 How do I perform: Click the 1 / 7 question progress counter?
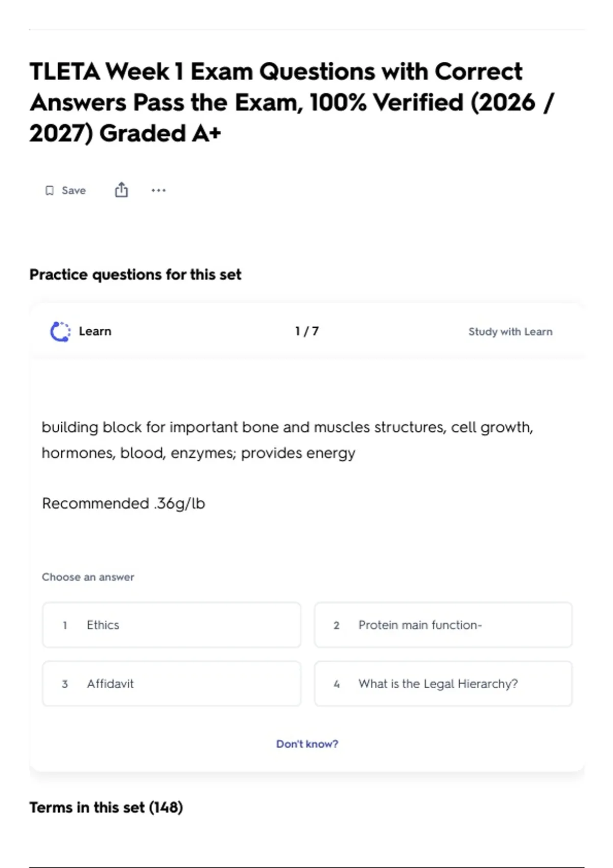point(307,331)
